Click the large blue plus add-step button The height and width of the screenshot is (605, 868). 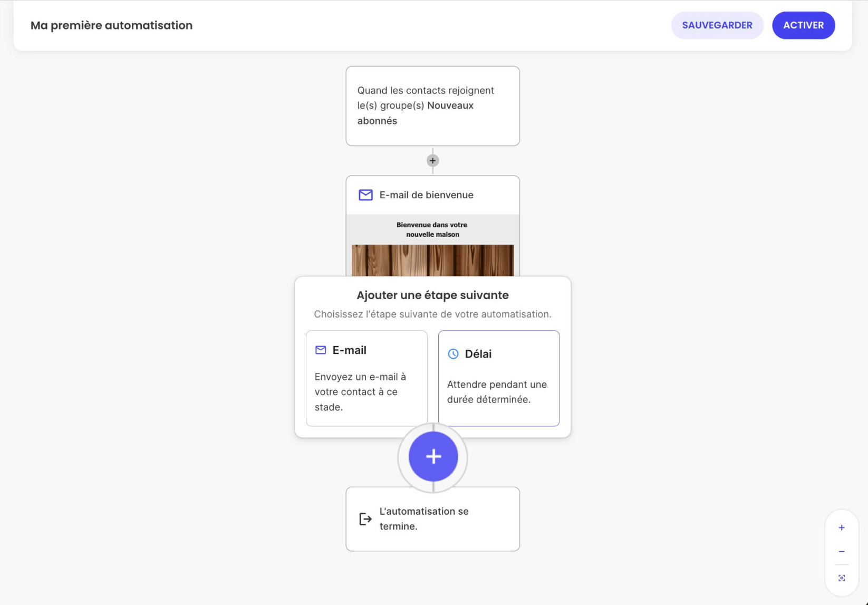click(433, 457)
